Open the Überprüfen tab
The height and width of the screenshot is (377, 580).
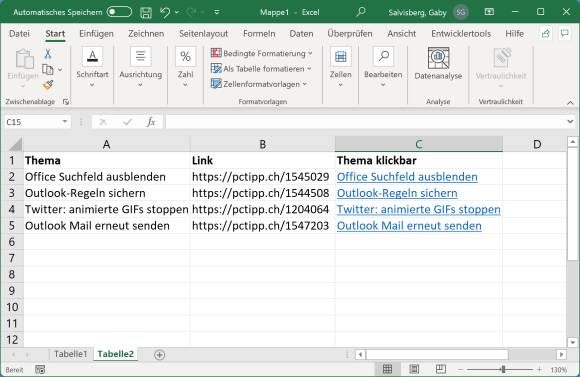pos(350,34)
